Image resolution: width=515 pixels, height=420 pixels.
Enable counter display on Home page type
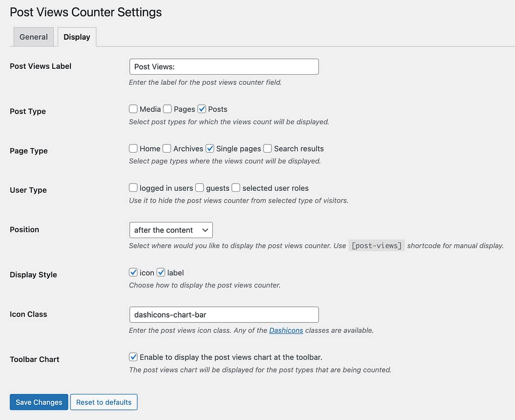pyautogui.click(x=133, y=148)
